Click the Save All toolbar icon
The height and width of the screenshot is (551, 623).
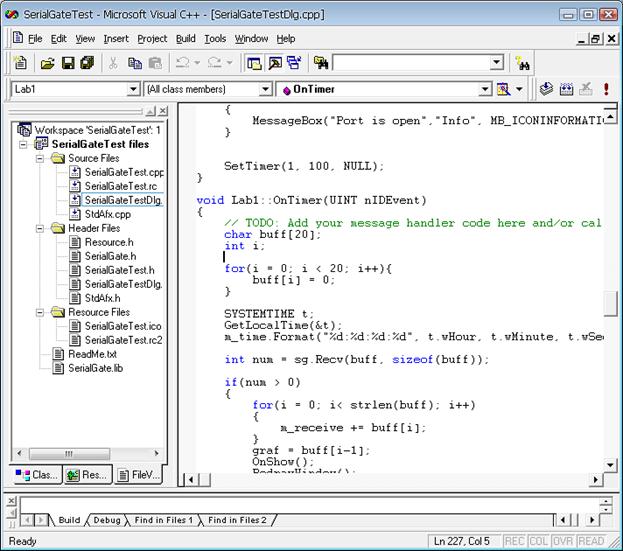[87, 63]
